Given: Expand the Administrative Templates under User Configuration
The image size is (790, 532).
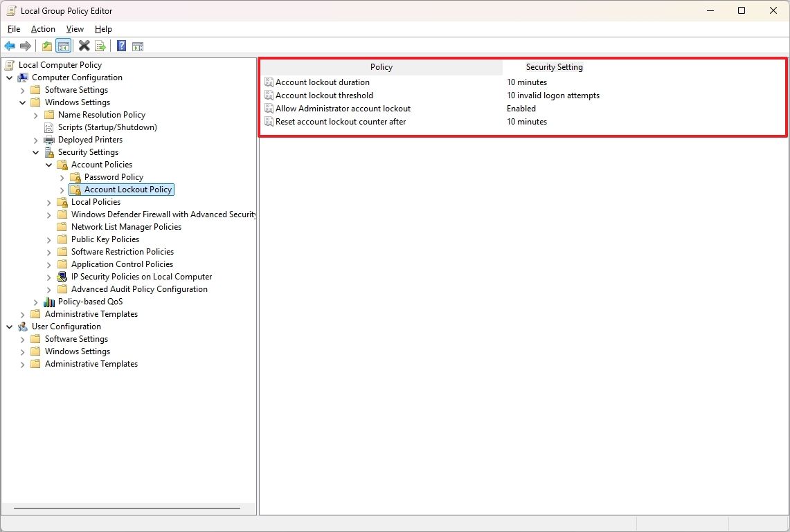Looking at the screenshot, I should pyautogui.click(x=21, y=364).
